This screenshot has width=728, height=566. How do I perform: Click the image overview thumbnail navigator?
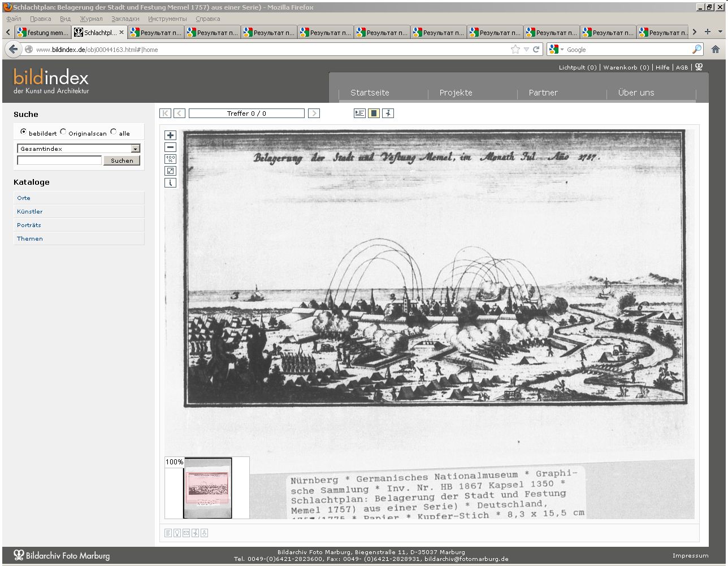point(207,488)
